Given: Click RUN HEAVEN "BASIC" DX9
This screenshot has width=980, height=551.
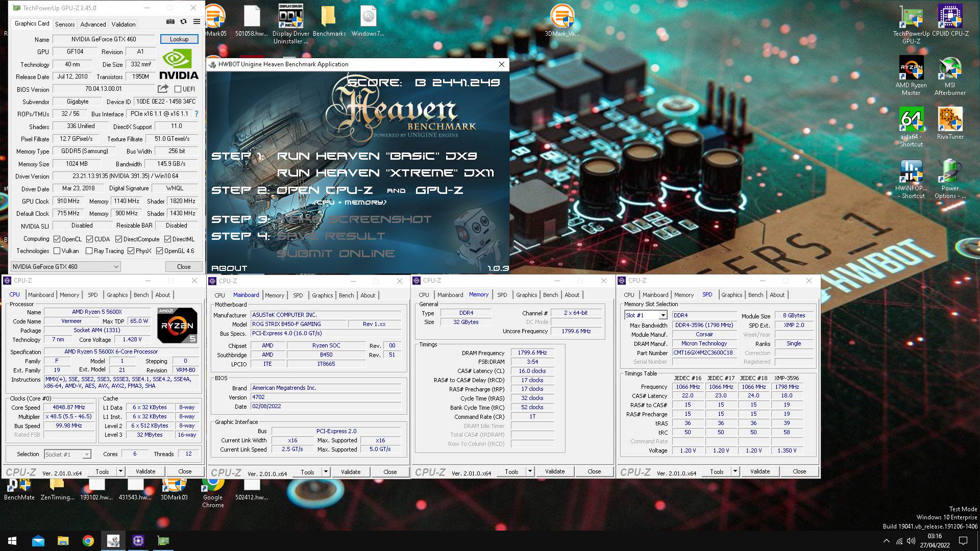Looking at the screenshot, I should (377, 156).
